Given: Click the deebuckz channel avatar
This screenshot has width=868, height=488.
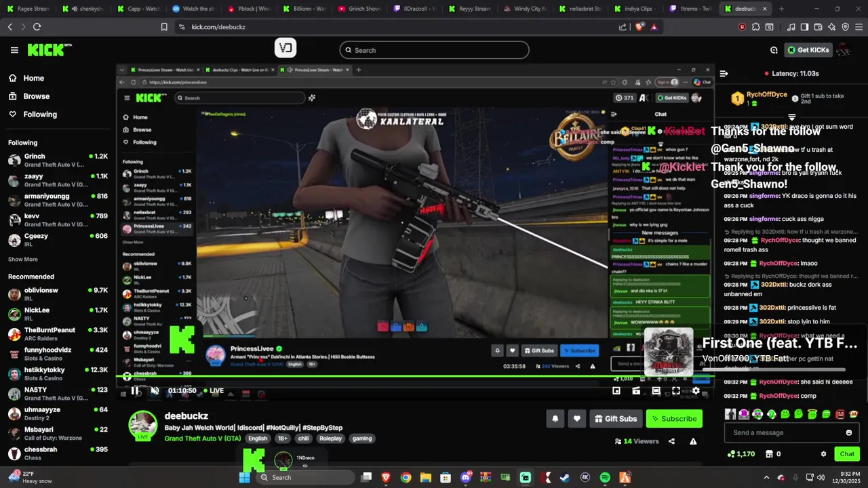Looking at the screenshot, I should 143,424.
